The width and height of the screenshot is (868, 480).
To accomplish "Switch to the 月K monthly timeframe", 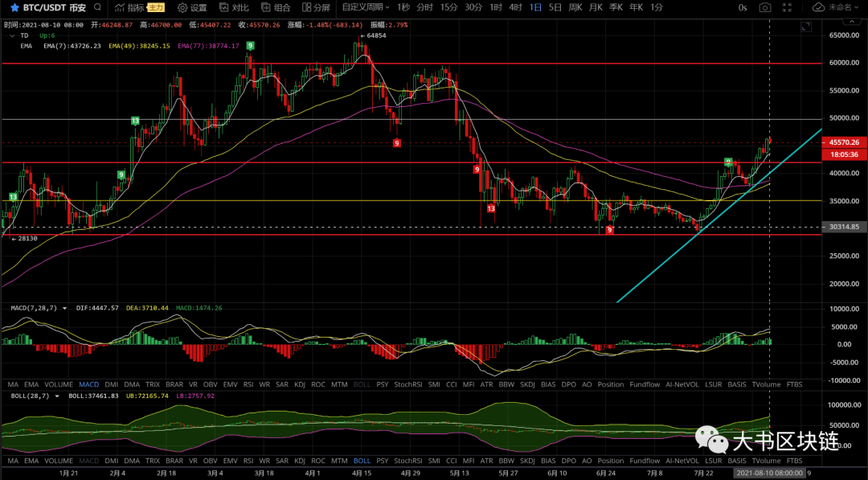I will pyautogui.click(x=596, y=7).
